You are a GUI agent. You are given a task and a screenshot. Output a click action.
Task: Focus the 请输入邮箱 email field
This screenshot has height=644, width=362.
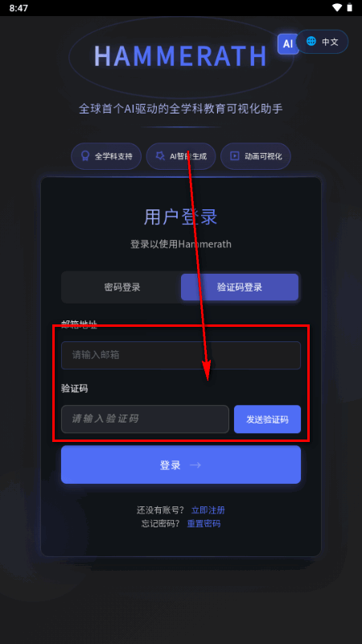181,355
